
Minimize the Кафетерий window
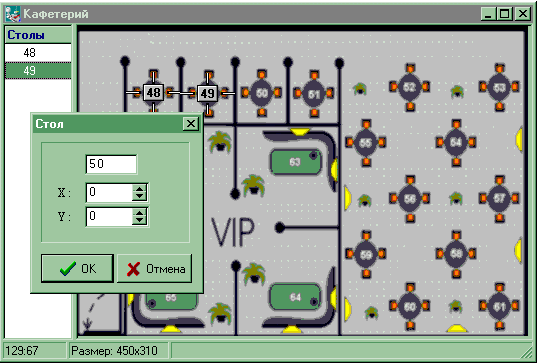point(488,14)
